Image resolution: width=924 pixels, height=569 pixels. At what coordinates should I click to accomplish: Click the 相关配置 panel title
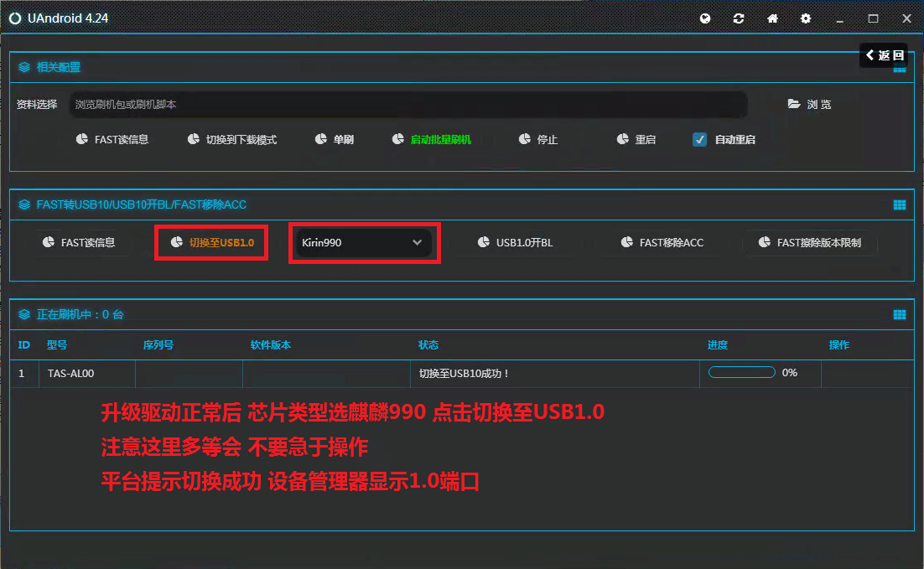(x=59, y=67)
